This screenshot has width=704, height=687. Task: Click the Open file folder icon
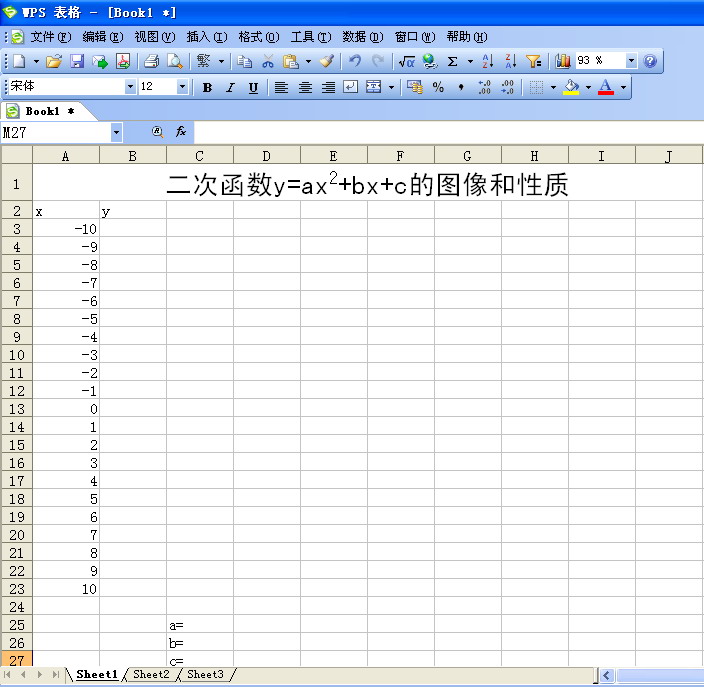pyautogui.click(x=54, y=61)
